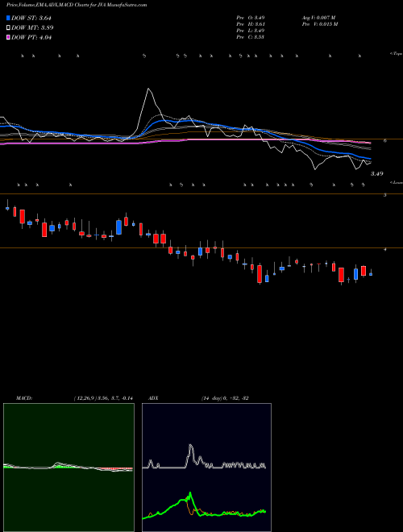Viewport: 403px width, 532px height.
Task: Select the 'DOW ST: 3.64' legend label
Action: 31,18
